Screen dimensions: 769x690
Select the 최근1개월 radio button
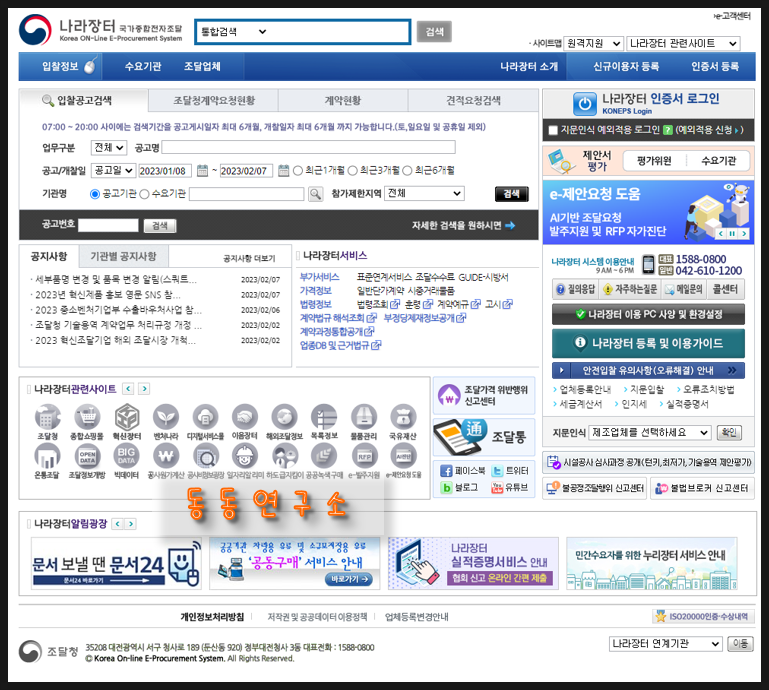[298, 171]
